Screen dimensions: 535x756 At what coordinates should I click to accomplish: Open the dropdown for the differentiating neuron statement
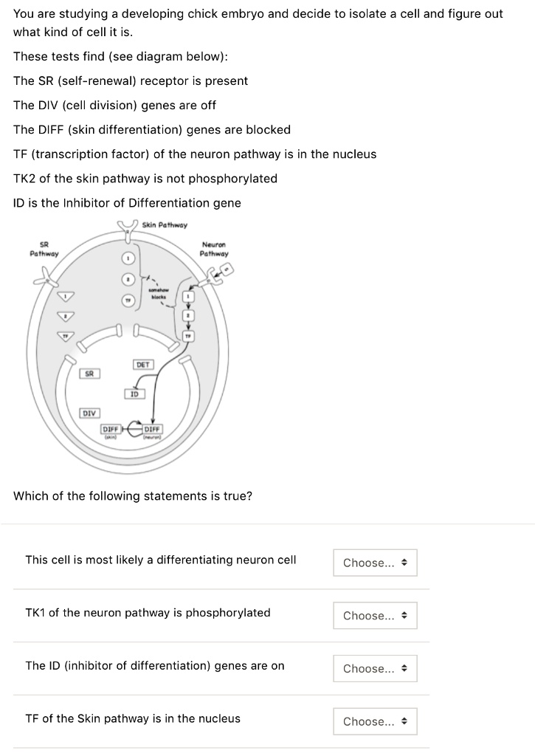click(x=375, y=563)
